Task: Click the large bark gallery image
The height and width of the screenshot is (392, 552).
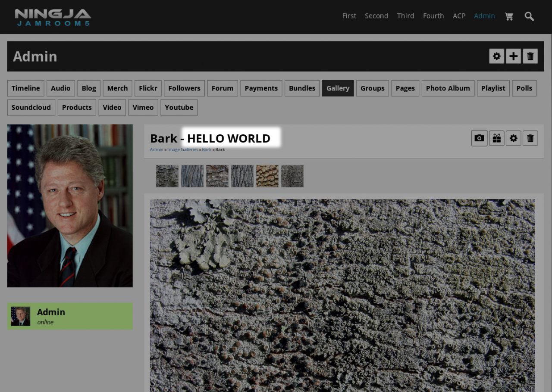Action: (x=342, y=296)
